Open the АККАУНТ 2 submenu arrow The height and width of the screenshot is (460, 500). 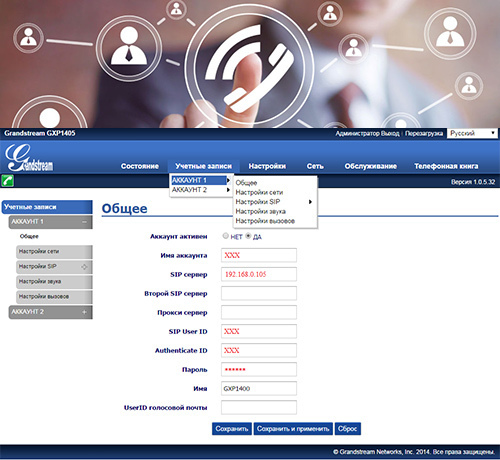click(x=228, y=190)
